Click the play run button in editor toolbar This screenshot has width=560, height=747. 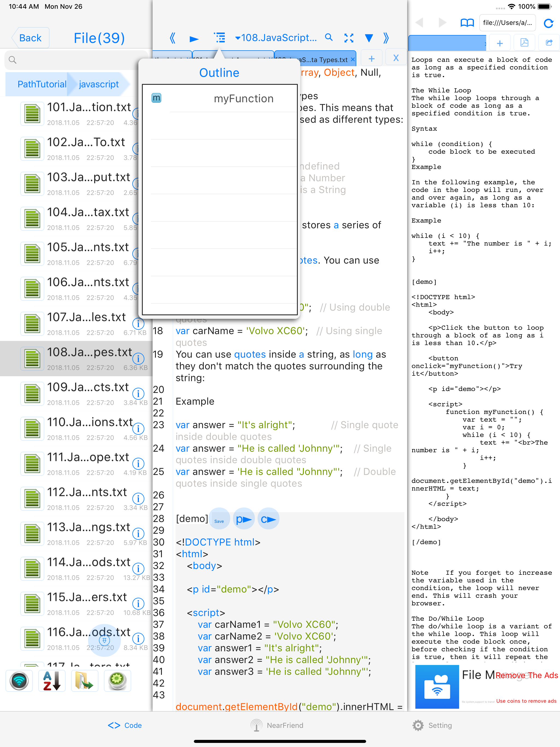click(194, 39)
